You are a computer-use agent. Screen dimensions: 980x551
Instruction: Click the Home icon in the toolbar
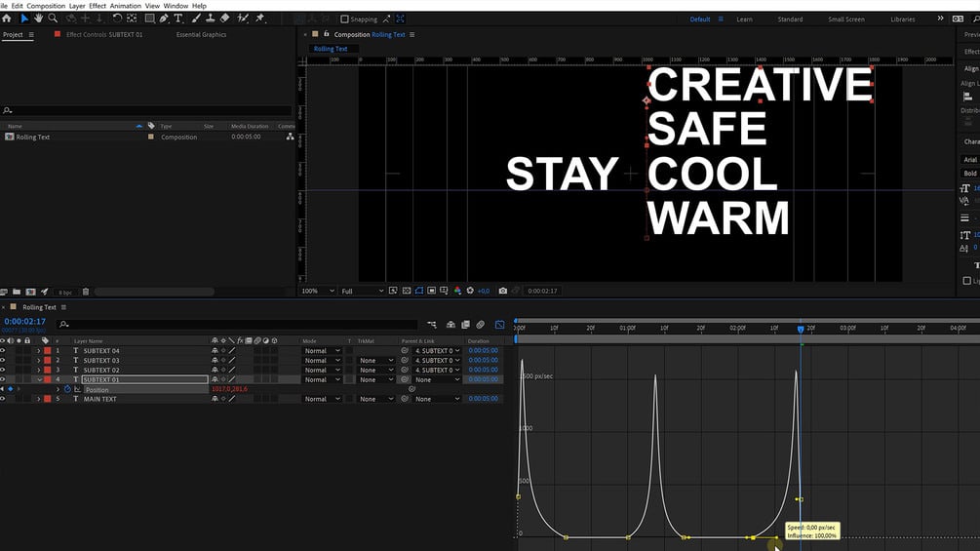click(x=7, y=19)
